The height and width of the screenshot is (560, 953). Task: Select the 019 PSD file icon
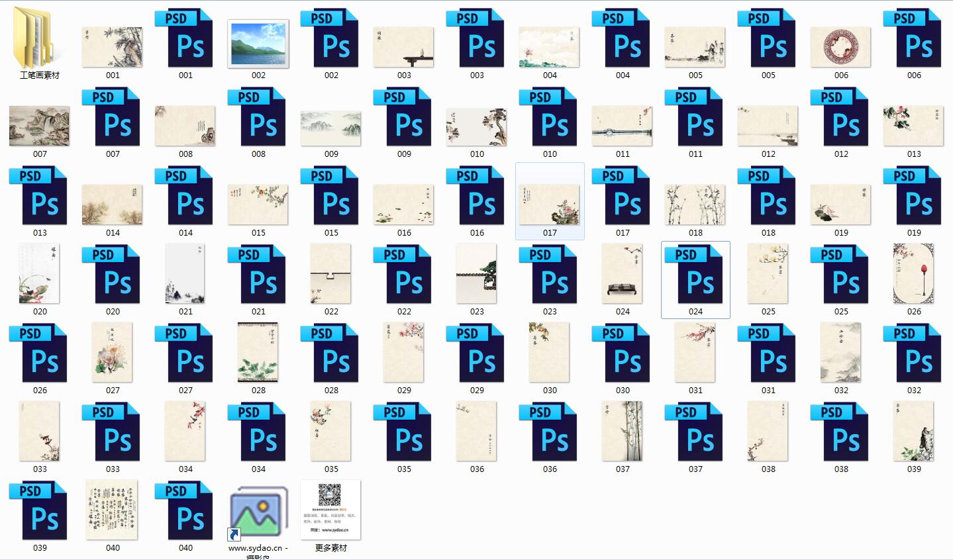[x=913, y=196]
